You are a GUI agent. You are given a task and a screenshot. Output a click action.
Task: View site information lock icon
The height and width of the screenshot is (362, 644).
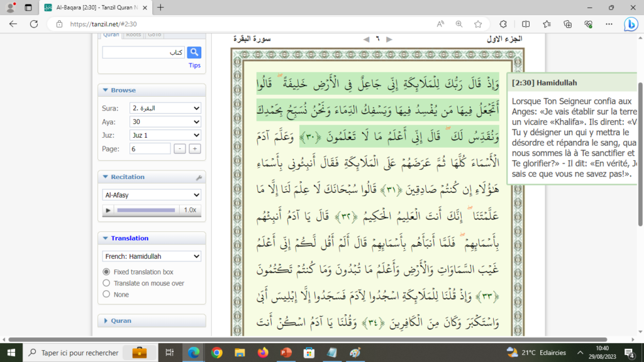[x=59, y=25]
